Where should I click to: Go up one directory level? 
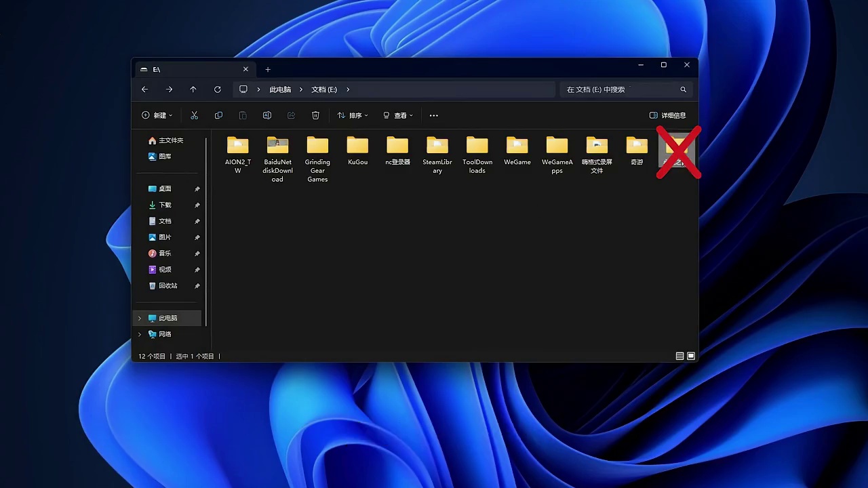(x=193, y=89)
